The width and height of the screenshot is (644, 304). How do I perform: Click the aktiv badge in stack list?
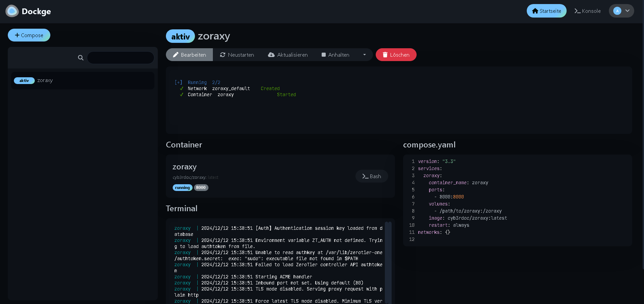coord(24,81)
